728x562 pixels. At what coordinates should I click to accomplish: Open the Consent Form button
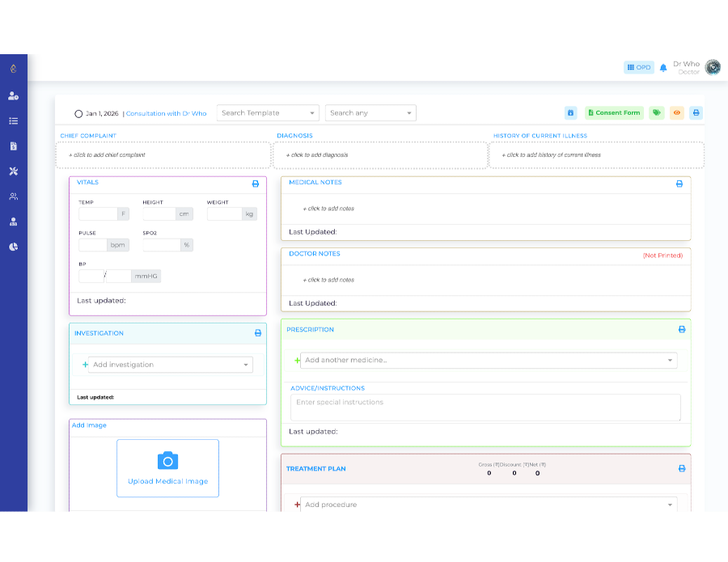coord(614,112)
